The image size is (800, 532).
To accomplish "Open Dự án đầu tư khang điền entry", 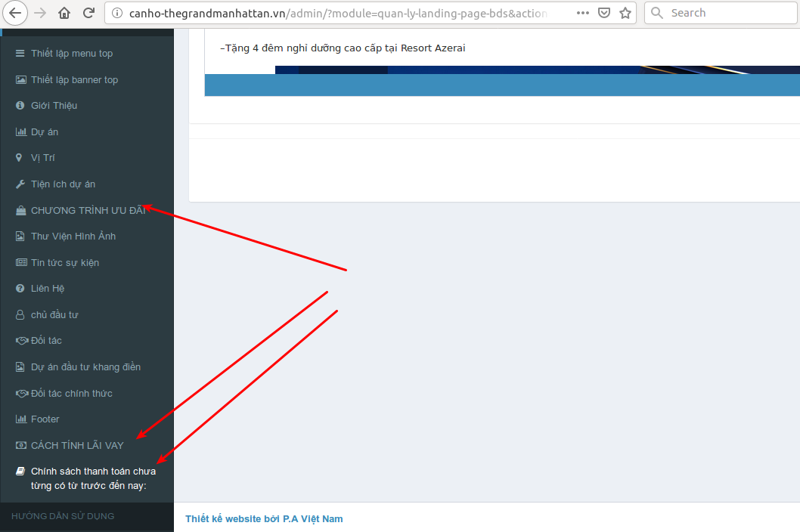I will pyautogui.click(x=87, y=367).
